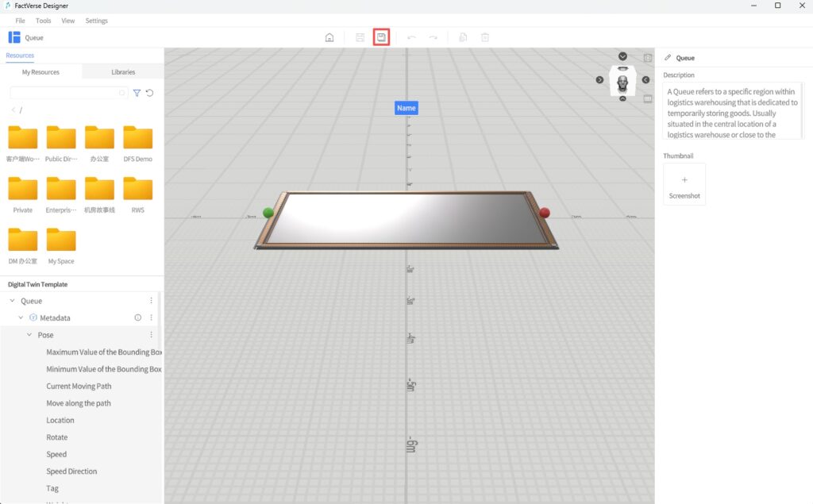Click the Copy icon in the toolbar
Image resolution: width=813 pixels, height=504 pixels.
point(463,37)
